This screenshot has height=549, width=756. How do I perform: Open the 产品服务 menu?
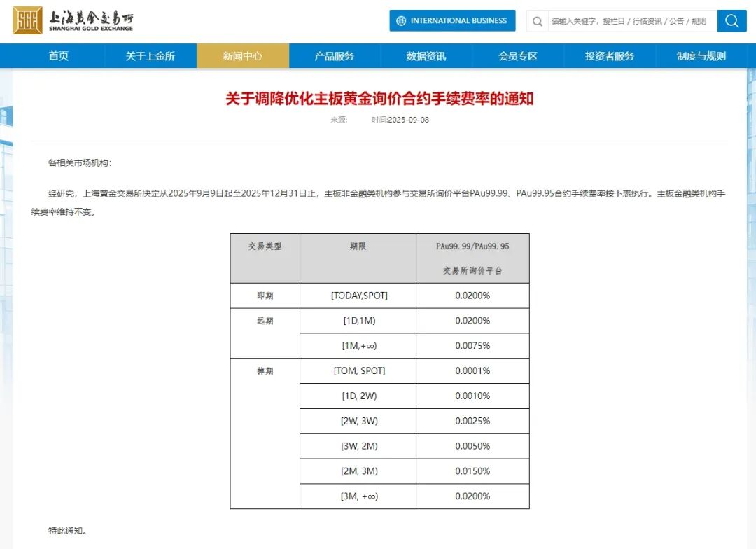click(x=334, y=56)
